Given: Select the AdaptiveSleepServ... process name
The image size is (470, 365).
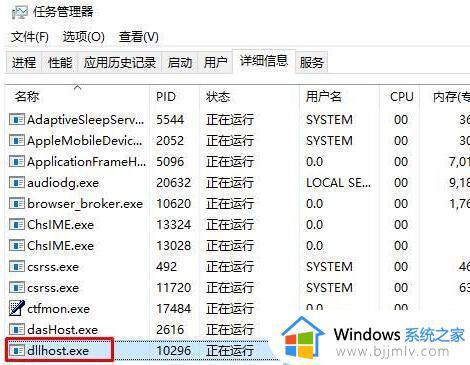Looking at the screenshot, I should click(86, 119).
